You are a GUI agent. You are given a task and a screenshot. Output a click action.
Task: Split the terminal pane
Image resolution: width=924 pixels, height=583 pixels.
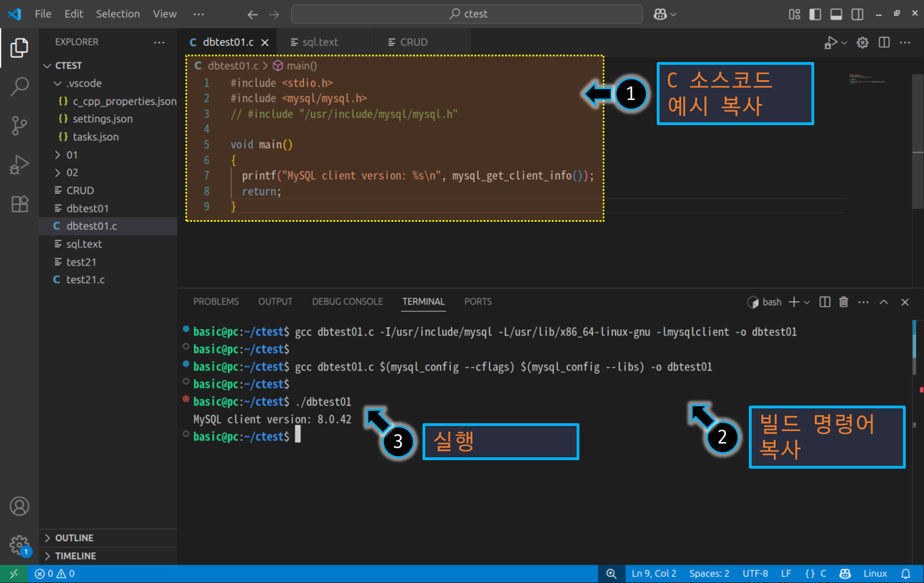[824, 302]
